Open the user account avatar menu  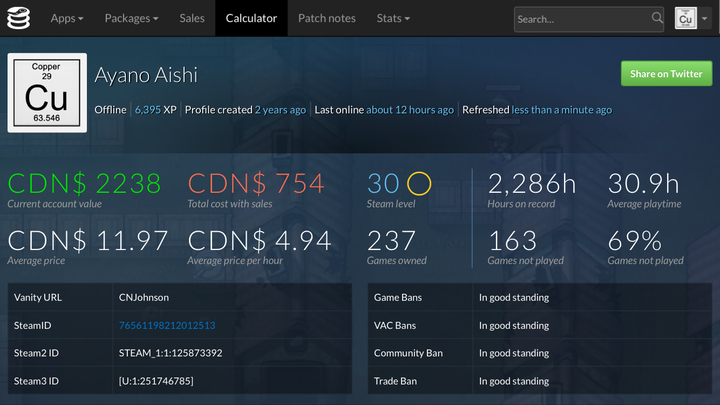point(691,18)
